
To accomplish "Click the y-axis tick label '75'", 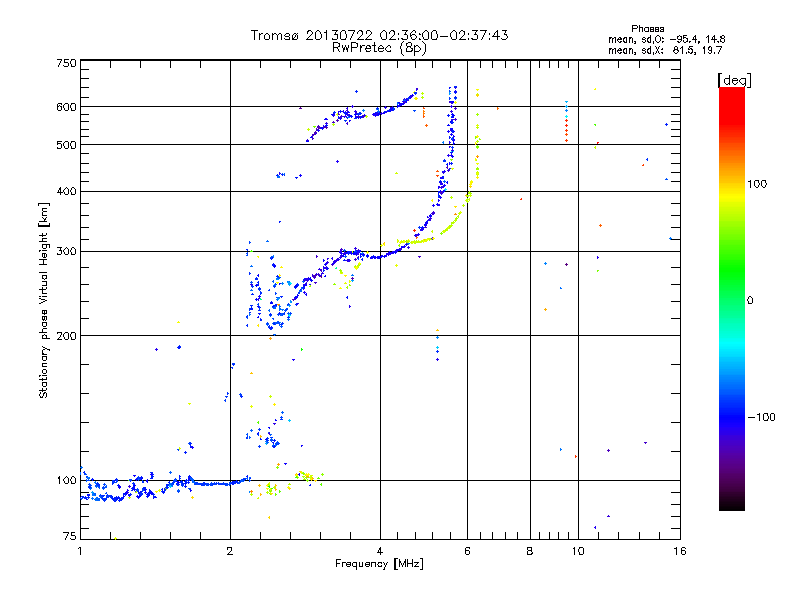I will [70, 536].
